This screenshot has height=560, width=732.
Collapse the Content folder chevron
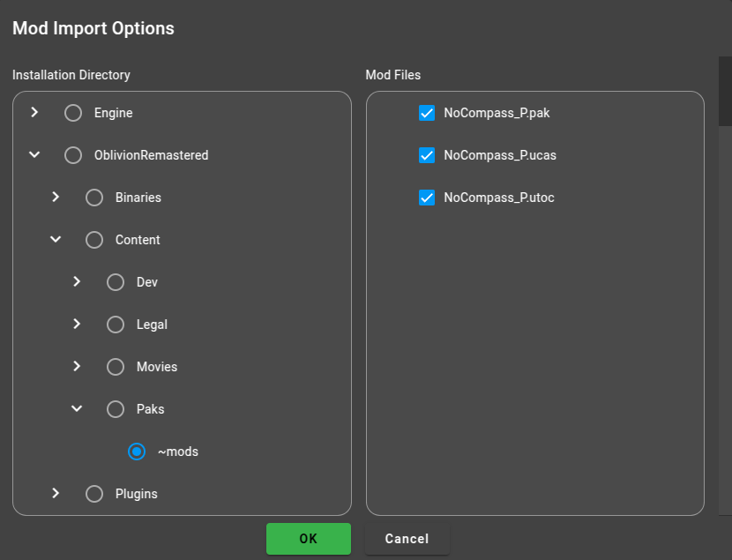56,239
